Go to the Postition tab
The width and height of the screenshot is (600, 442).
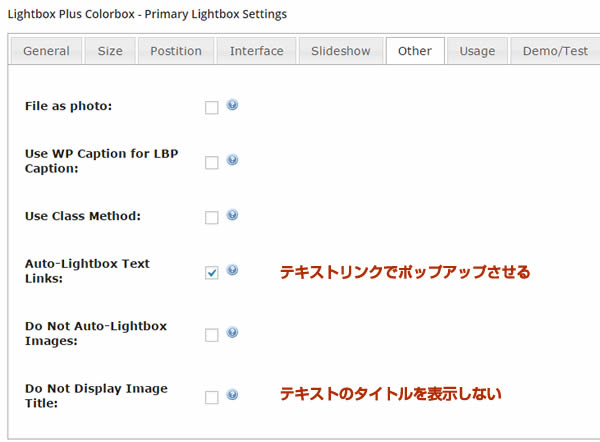[x=176, y=51]
